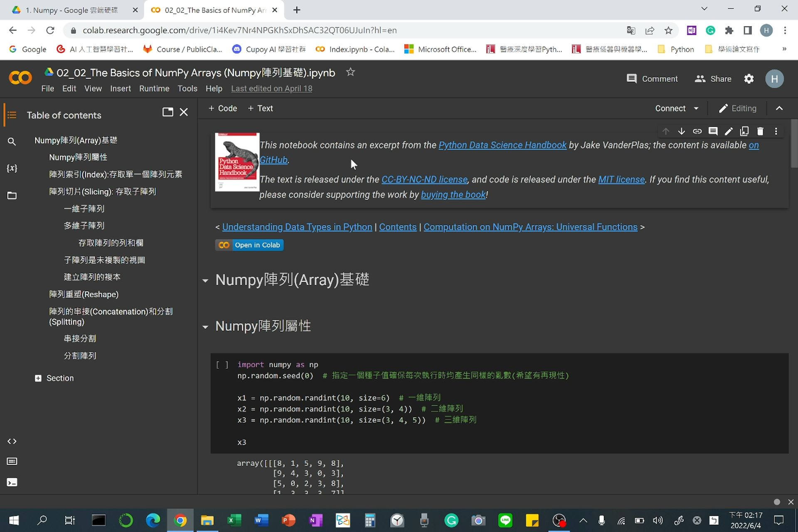798x532 pixels.
Task: Switch to the Numpy Google Drive tab
Action: [71, 10]
